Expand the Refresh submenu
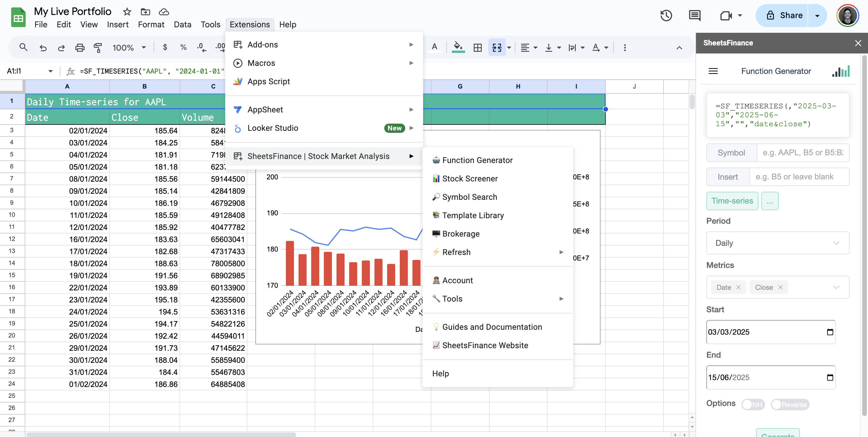 [x=456, y=252]
